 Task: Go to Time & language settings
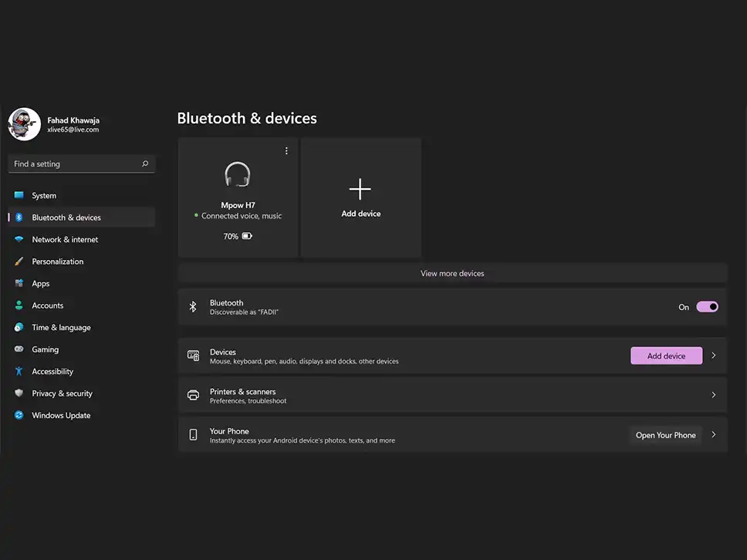point(61,328)
